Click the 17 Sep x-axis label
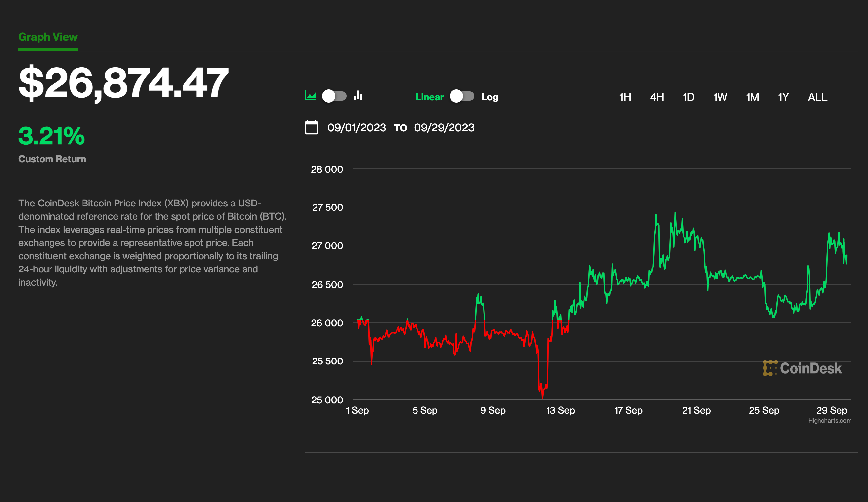 [x=628, y=410]
